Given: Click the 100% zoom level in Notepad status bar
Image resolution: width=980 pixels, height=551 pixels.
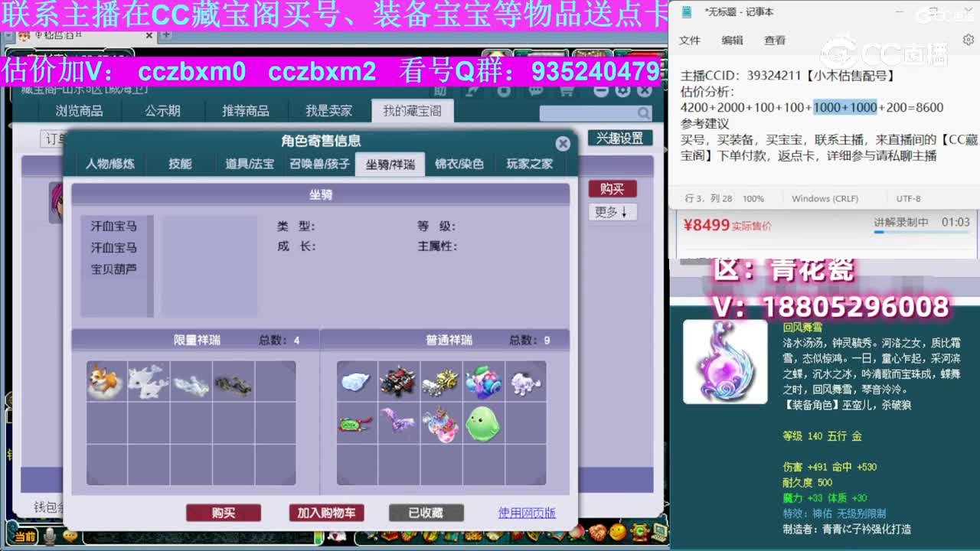Looking at the screenshot, I should click(753, 198).
